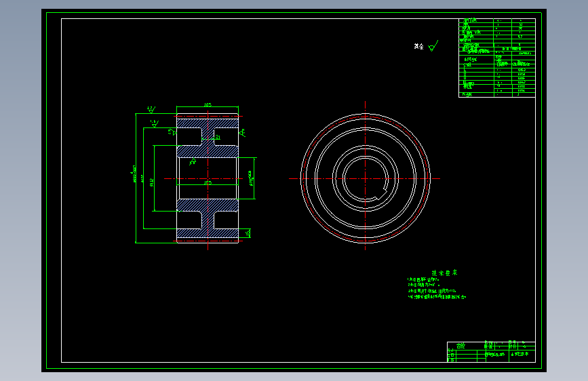Click the last line of the technical requirements
This screenshot has height=381, width=588.
pyautogui.click(x=437, y=297)
